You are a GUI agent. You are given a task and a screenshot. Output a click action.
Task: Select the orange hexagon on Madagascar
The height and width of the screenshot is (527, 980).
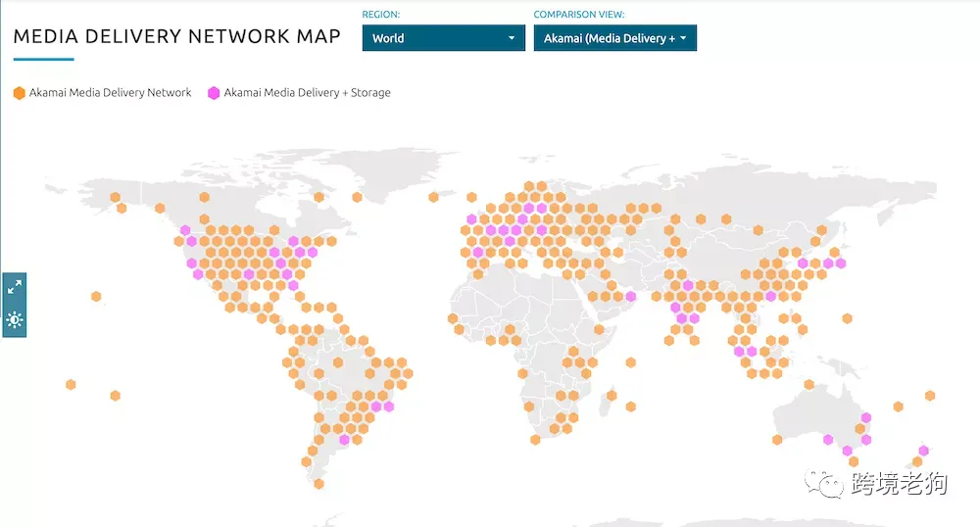click(x=612, y=396)
